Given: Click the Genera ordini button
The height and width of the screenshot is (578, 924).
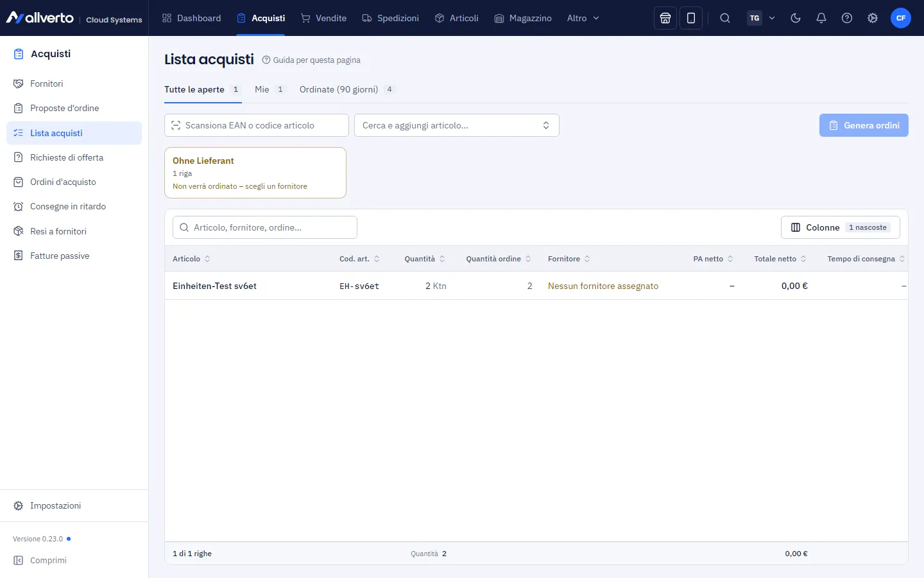Looking at the screenshot, I should (x=864, y=125).
